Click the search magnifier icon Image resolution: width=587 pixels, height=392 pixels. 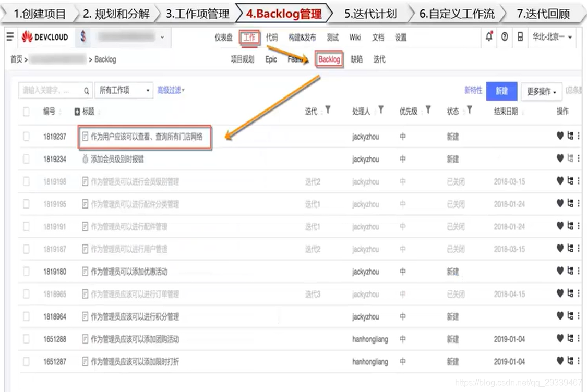click(x=87, y=91)
